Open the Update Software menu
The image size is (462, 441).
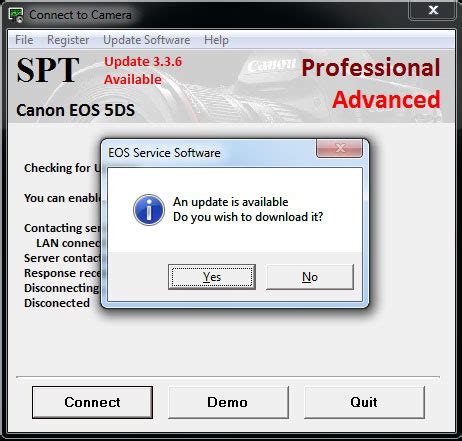[x=147, y=40]
